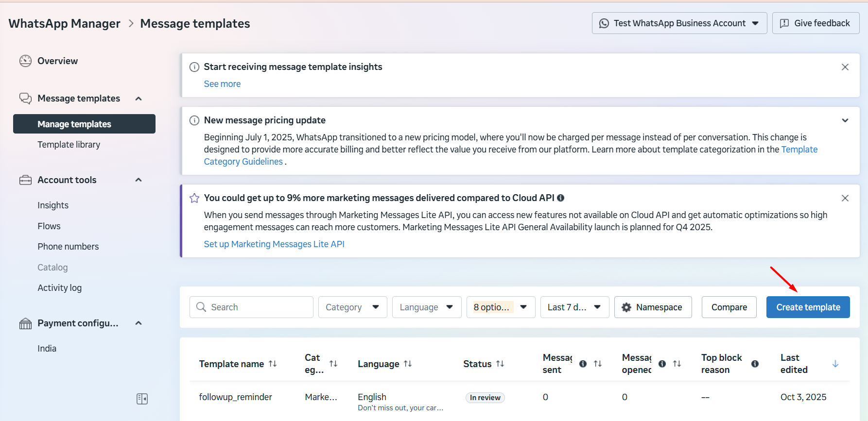Screen dimensions: 868x421
Task: Click the info icon beside Messages sent
Action: point(583,364)
